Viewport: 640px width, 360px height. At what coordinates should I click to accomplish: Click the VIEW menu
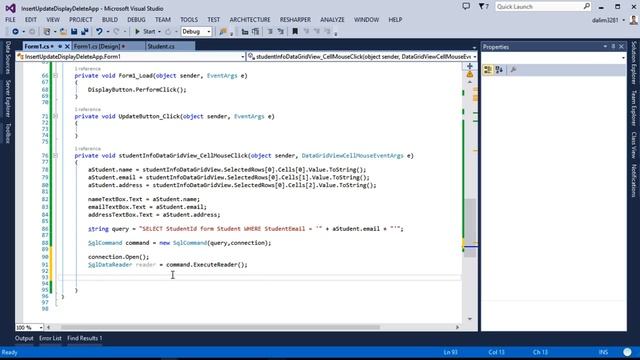point(53,20)
